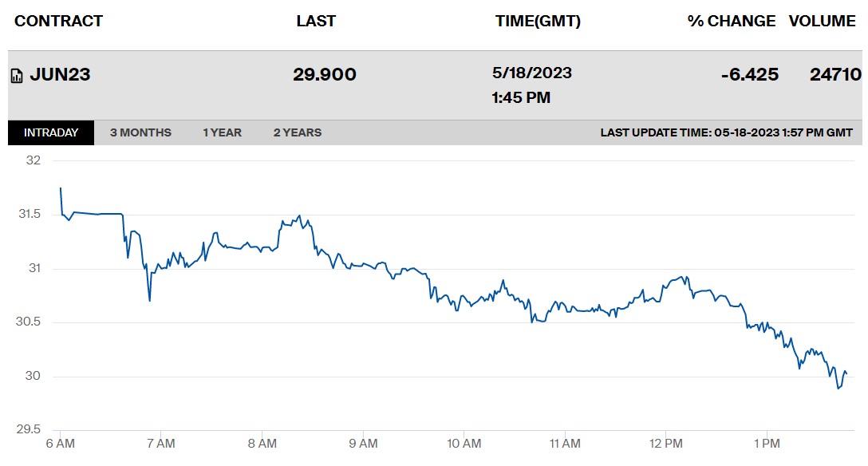Click the LAST column header
868x466 pixels.
tap(316, 21)
